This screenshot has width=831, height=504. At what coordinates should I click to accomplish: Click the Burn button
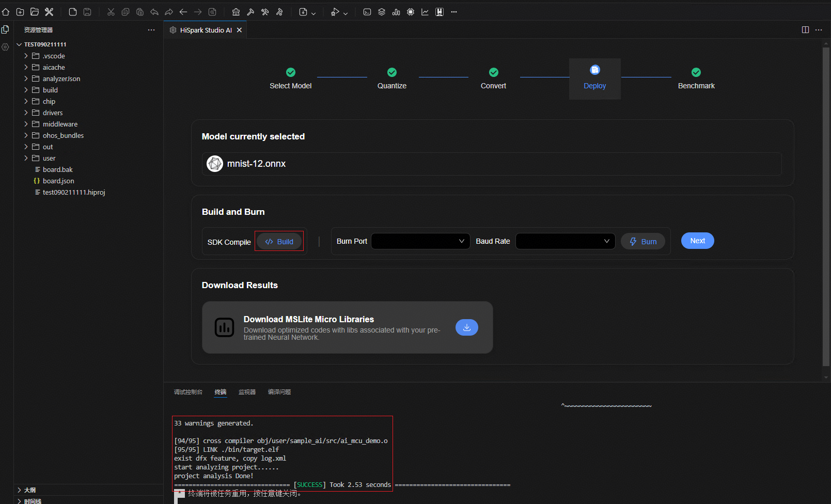coord(643,241)
